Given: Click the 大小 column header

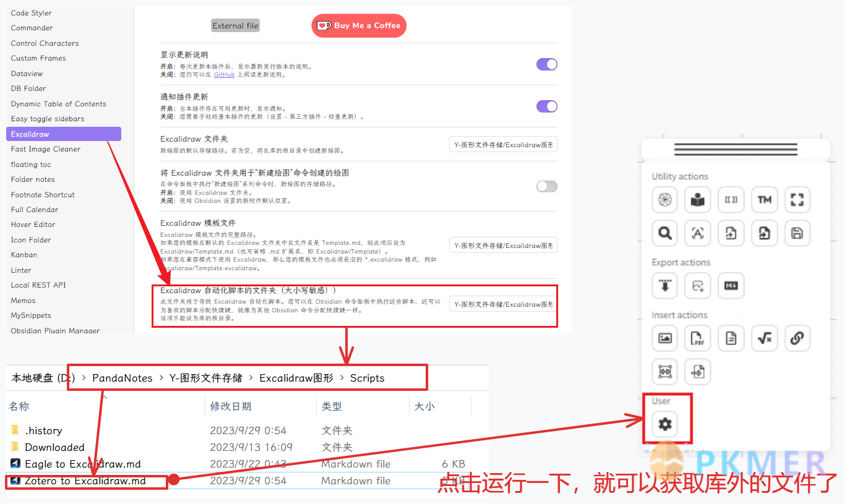Looking at the screenshot, I should tap(424, 406).
